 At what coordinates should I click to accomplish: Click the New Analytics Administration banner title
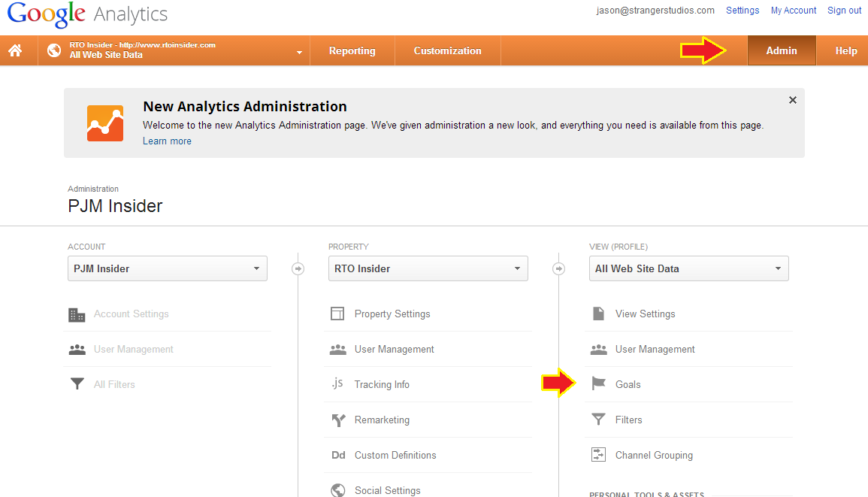click(245, 106)
